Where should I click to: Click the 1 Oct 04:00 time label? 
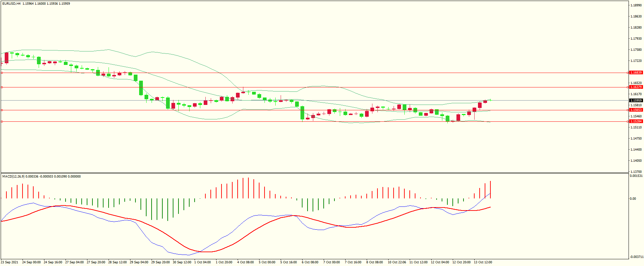(203, 262)
